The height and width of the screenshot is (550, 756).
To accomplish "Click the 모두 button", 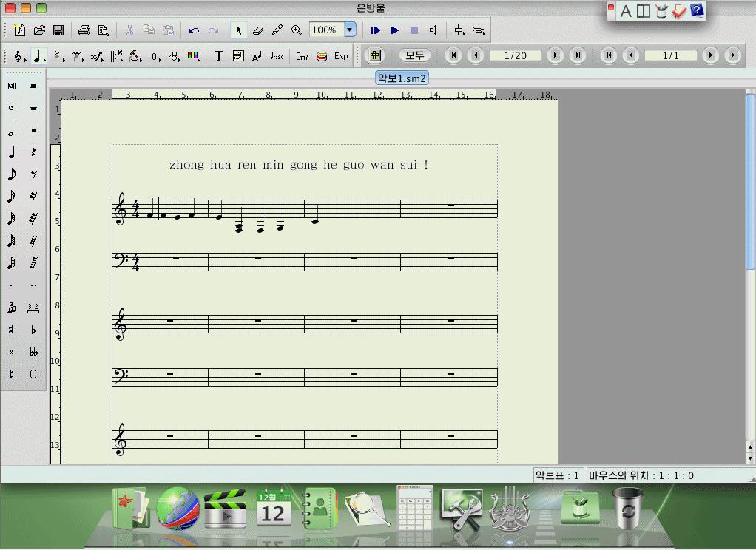I will pyautogui.click(x=415, y=55).
